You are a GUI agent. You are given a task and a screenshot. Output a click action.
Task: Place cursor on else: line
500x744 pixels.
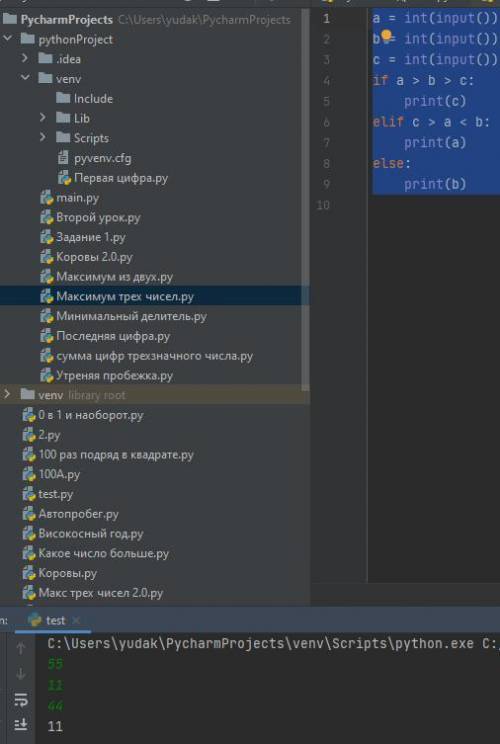391,163
